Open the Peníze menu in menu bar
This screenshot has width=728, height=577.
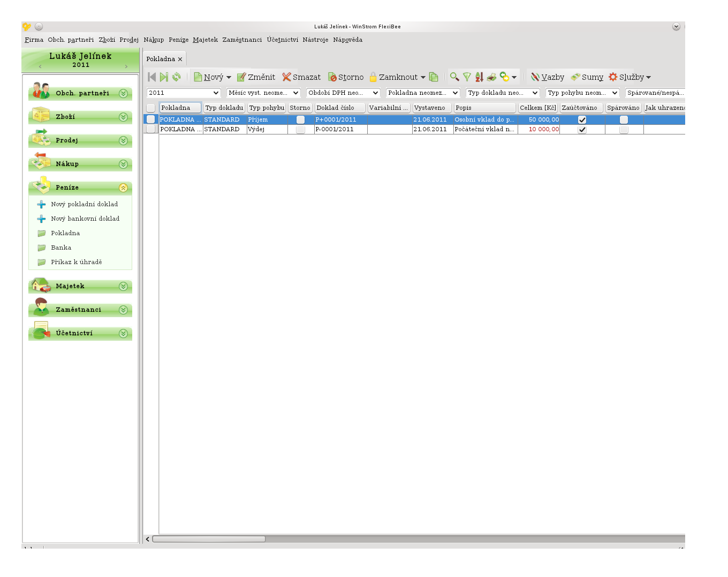point(178,40)
